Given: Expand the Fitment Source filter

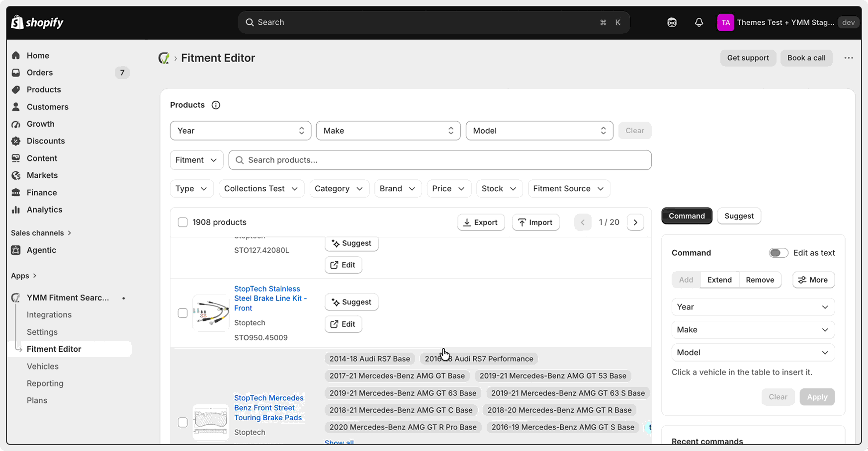Looking at the screenshot, I should [x=569, y=189].
